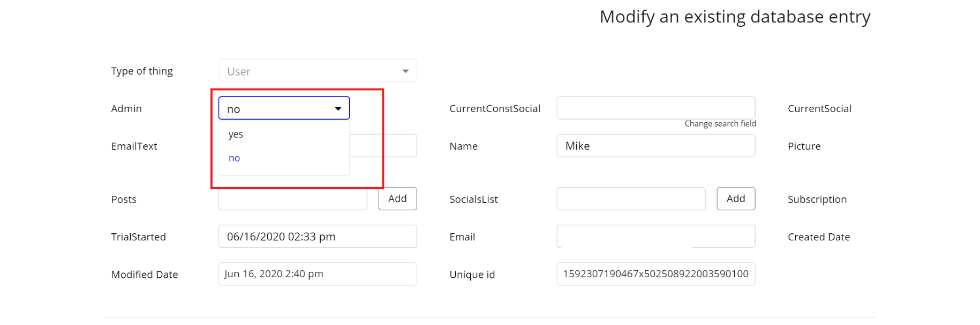Click the SocialsList input field
This screenshot has height=325, width=980.
631,198
